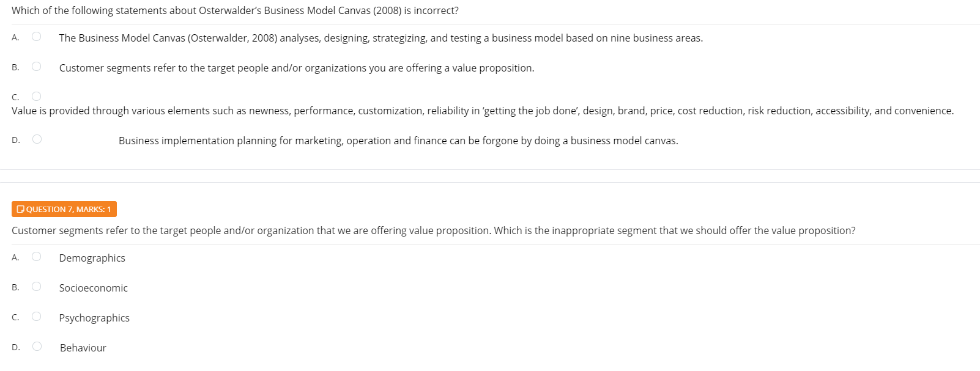Click the letter label A of Question 7
Viewport: 980px width, 371px height.
(15, 257)
